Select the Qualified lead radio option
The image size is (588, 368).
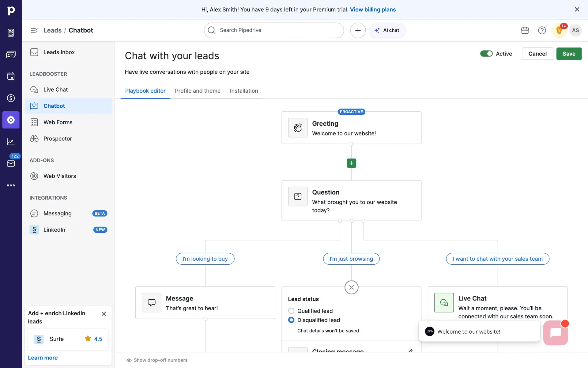[x=291, y=311]
